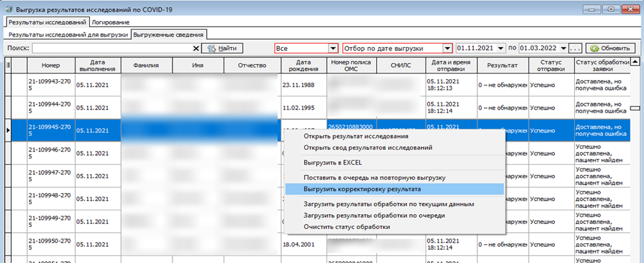This screenshot has width=644, height=263.
Task: Clear the search field with the X icon
Action: point(196,48)
